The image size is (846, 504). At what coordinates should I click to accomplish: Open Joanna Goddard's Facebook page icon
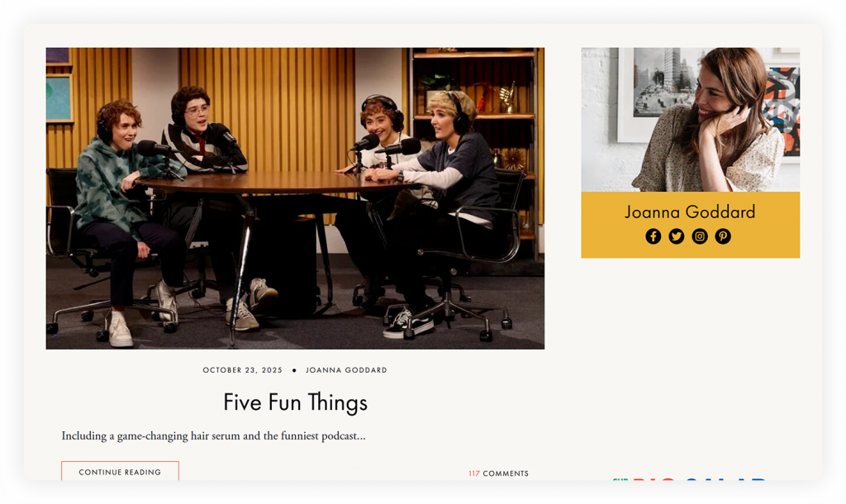point(653,236)
